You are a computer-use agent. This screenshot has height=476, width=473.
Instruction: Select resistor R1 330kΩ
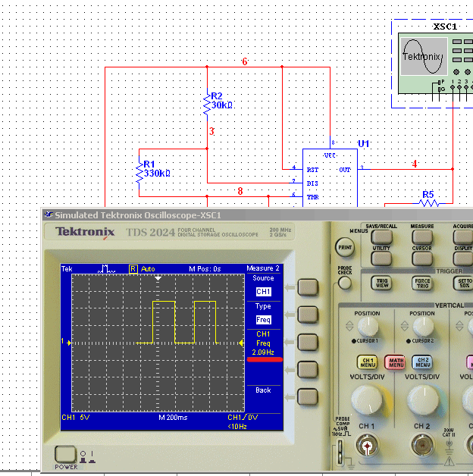pos(139,172)
